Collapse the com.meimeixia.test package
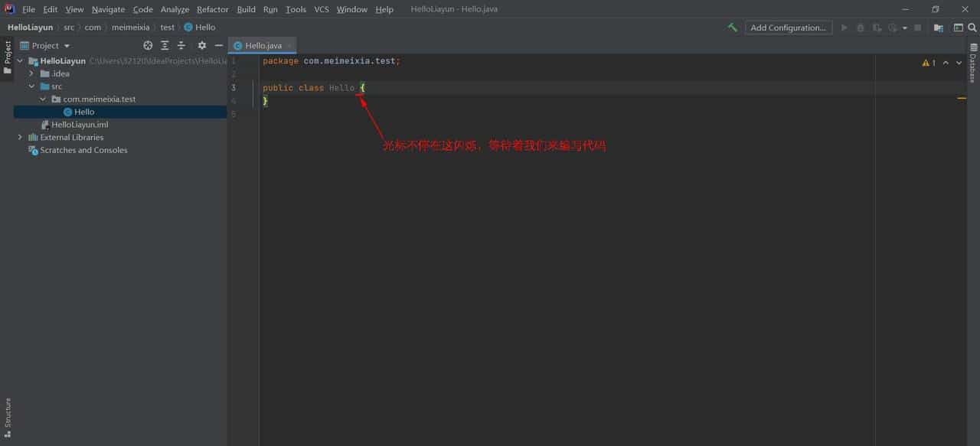Viewport: 980px width, 446px height. [43, 99]
